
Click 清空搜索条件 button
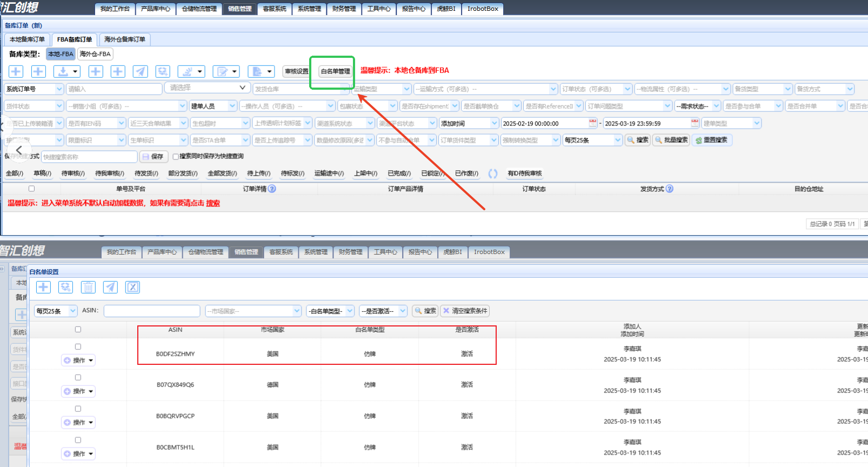465,311
